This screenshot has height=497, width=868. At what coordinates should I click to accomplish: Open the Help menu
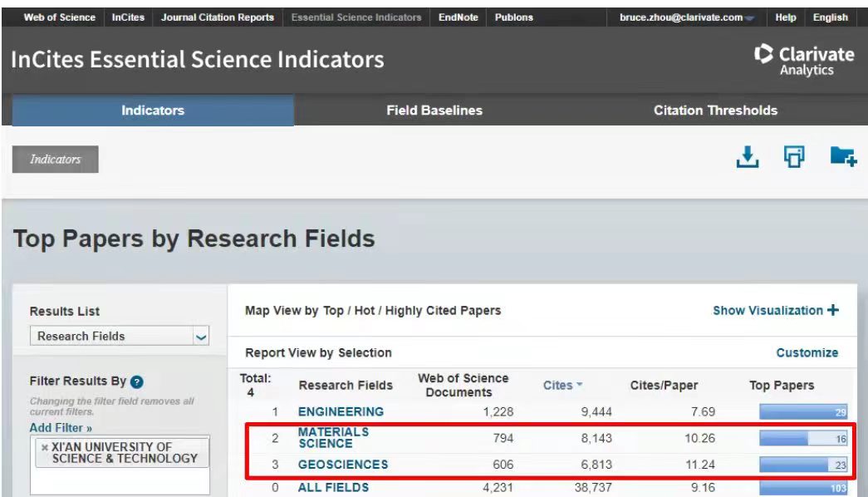tap(786, 17)
